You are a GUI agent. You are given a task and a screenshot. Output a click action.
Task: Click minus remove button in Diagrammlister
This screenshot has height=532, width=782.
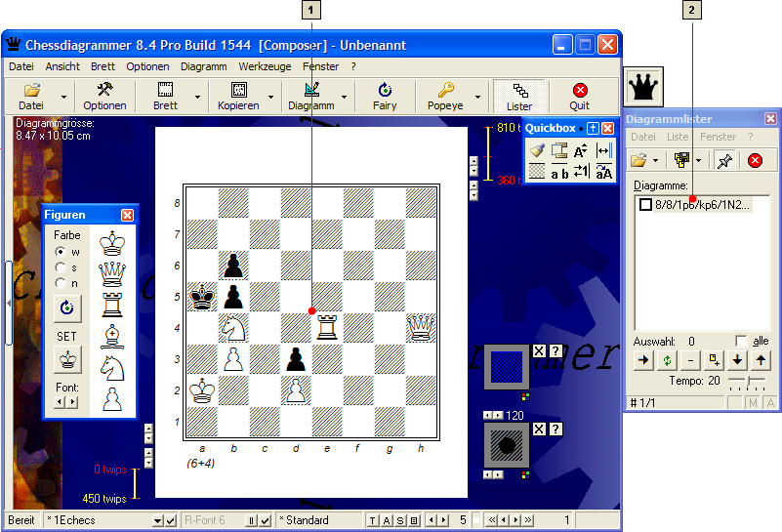coord(691,360)
